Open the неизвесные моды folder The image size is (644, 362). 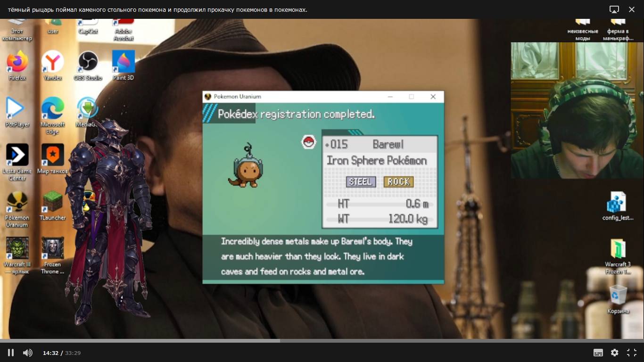point(583,30)
